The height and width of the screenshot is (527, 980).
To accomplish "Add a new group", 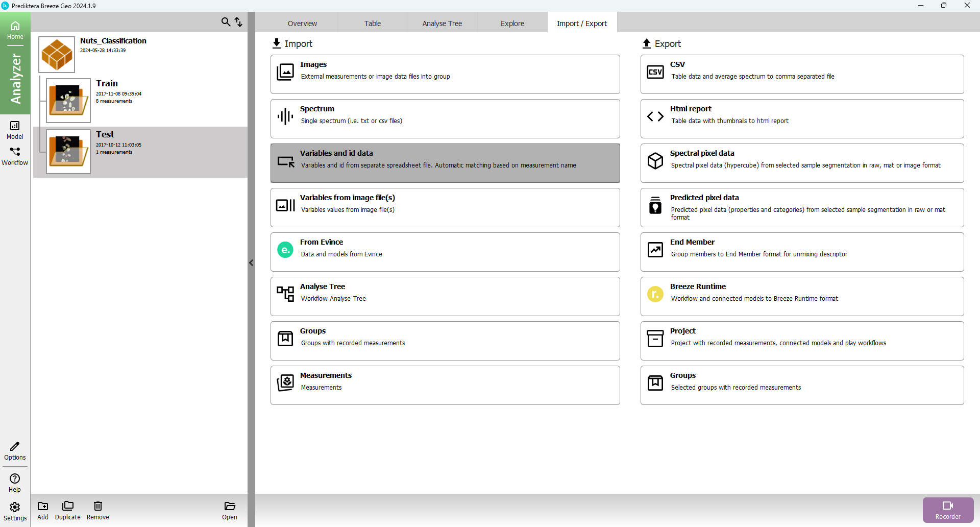I will click(43, 510).
